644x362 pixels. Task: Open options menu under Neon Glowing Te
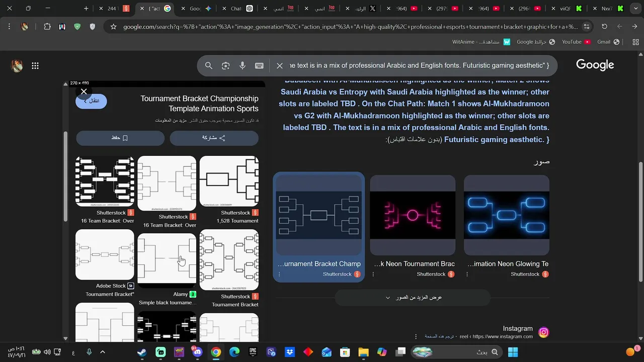[467, 274]
